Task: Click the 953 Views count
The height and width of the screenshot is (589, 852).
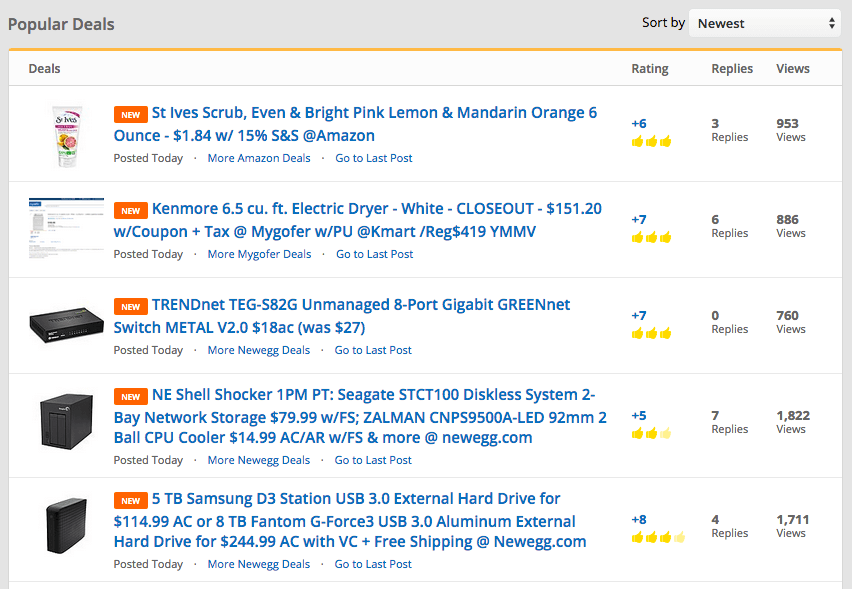Action: 791,130
